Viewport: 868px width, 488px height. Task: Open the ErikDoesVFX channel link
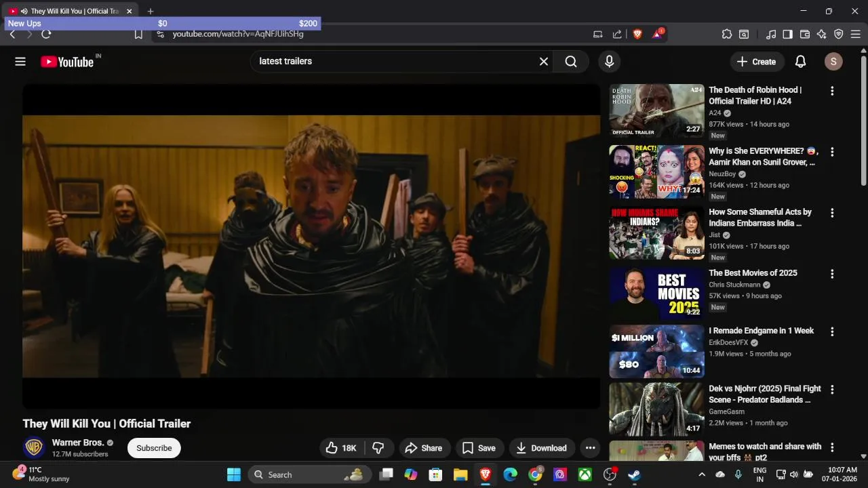[728, 342]
